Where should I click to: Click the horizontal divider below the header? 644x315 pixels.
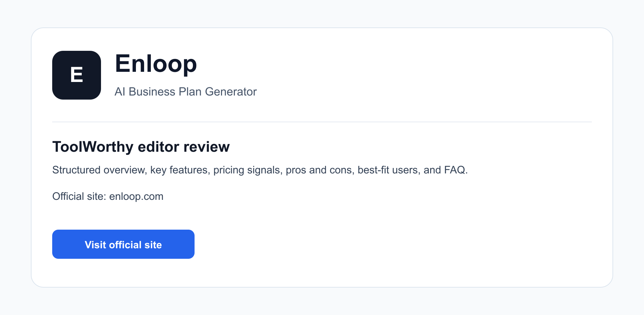[x=322, y=122]
